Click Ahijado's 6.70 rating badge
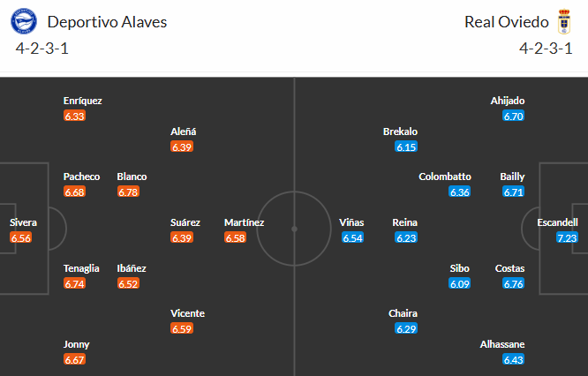588x376 pixels. click(513, 117)
